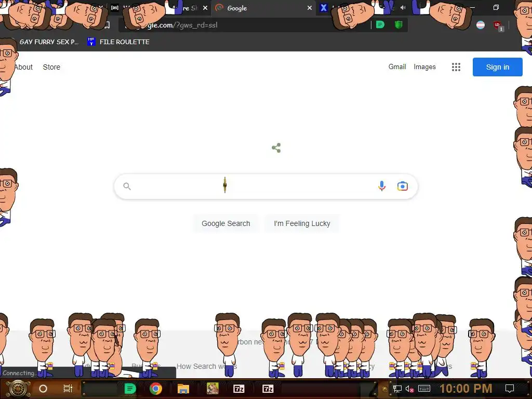Click the I'm Feeling Lucky button
Screen dimensions: 532x399
[x=302, y=223]
